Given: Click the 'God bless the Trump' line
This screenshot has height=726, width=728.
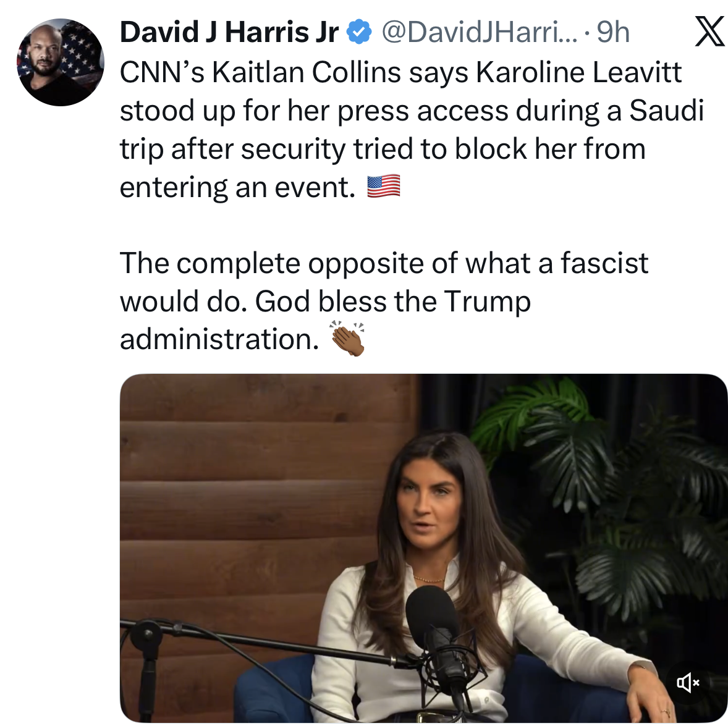Looking at the screenshot, I should coord(393,302).
